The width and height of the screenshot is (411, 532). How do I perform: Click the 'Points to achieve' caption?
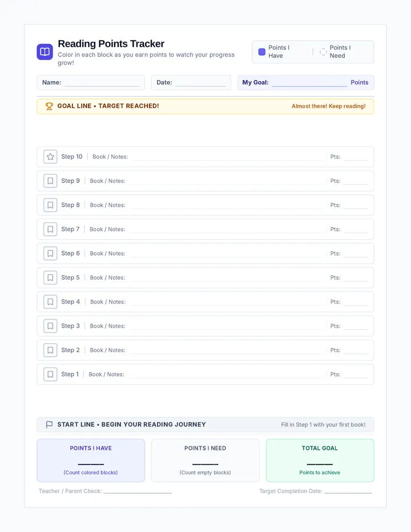[320, 473]
